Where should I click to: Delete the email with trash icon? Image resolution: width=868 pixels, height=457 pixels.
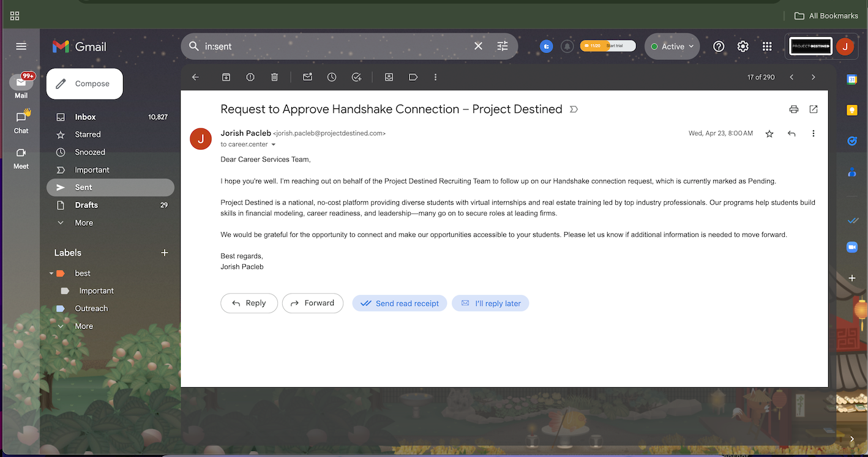point(274,77)
